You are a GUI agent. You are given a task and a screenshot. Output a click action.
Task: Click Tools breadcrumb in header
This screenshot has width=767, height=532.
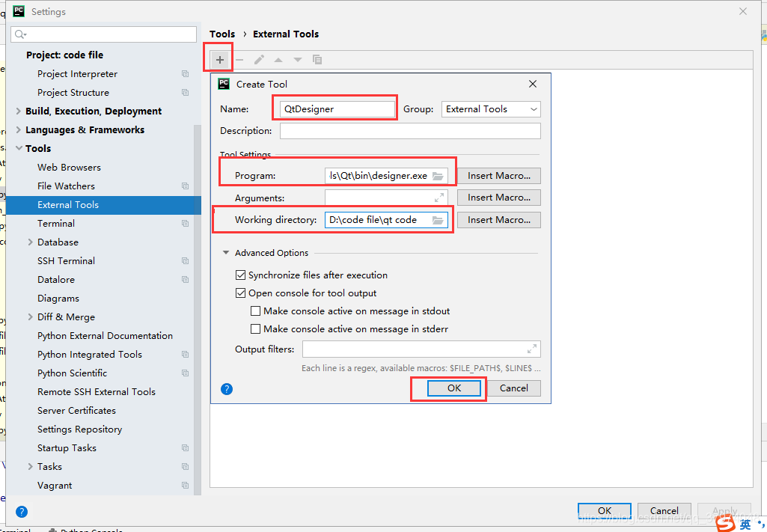click(222, 34)
